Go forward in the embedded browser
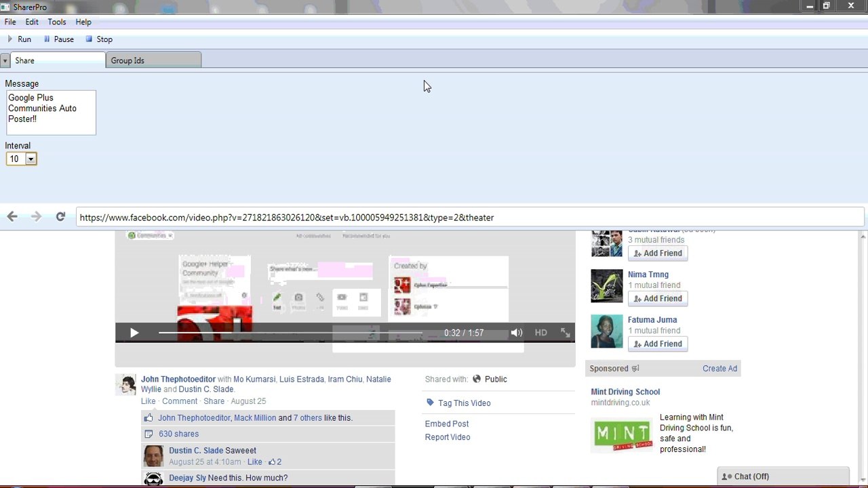868x488 pixels. click(x=37, y=217)
